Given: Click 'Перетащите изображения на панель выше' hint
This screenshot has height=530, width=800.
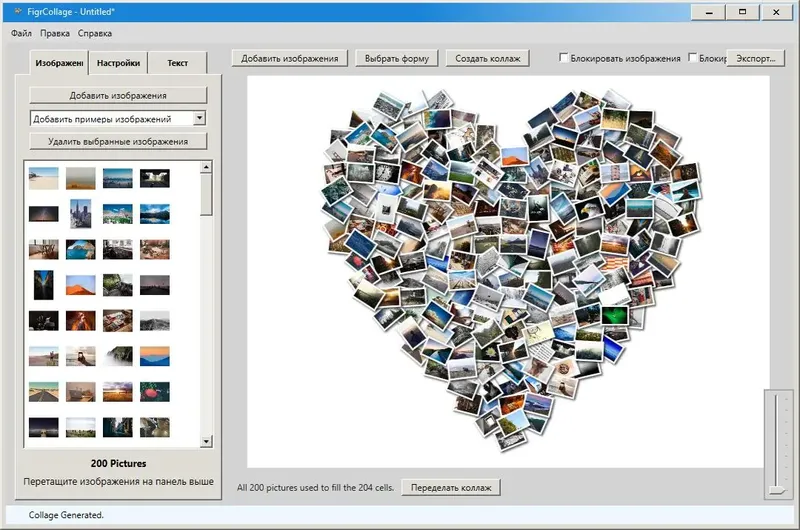Looking at the screenshot, I should pyautogui.click(x=118, y=481).
